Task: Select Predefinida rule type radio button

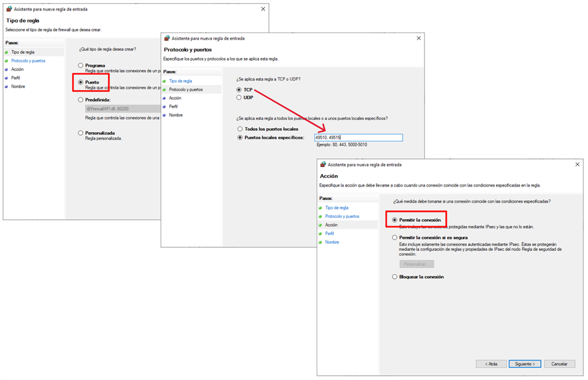Action: click(x=80, y=99)
